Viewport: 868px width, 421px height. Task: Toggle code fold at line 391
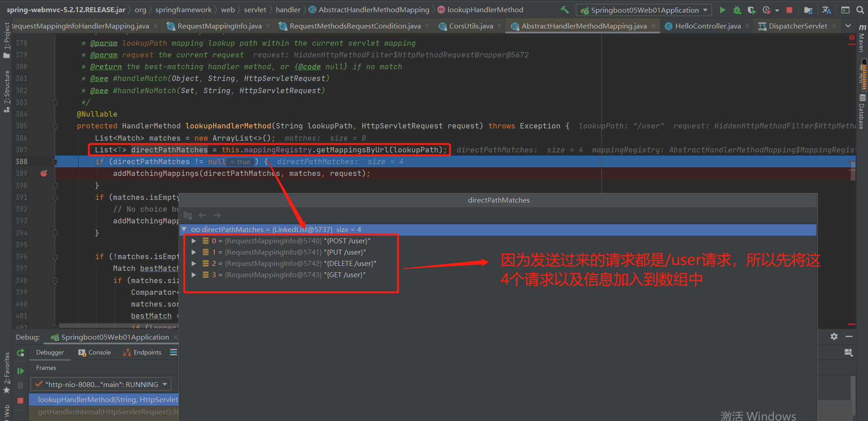[x=55, y=198]
